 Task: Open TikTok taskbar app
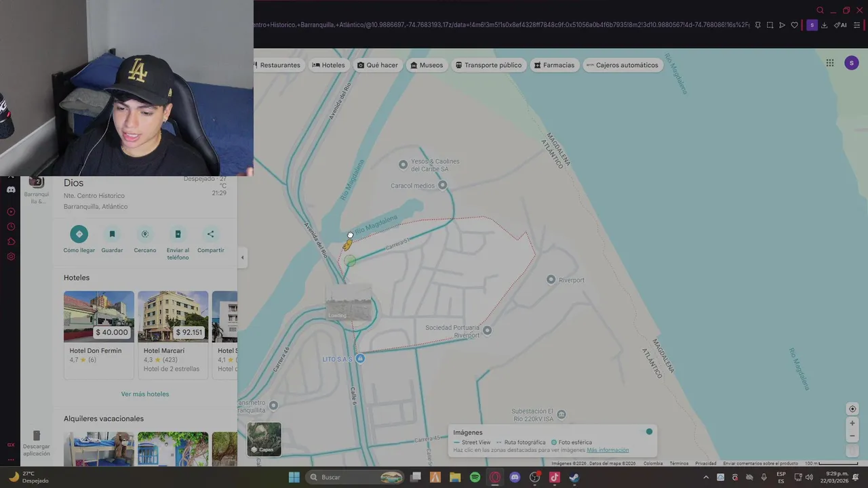(x=554, y=477)
